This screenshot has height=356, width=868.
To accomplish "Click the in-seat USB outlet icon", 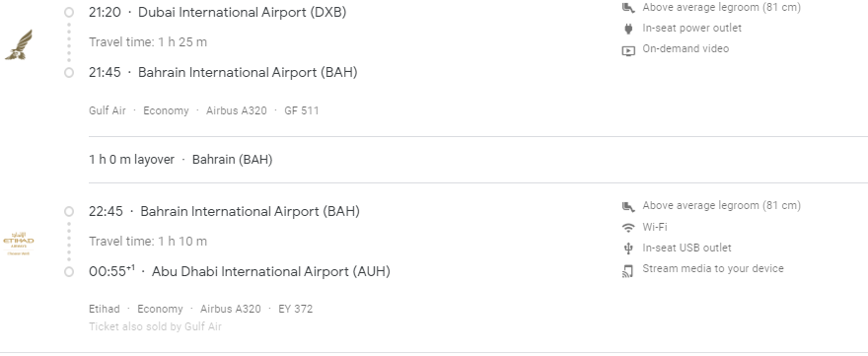I will pos(627,249).
